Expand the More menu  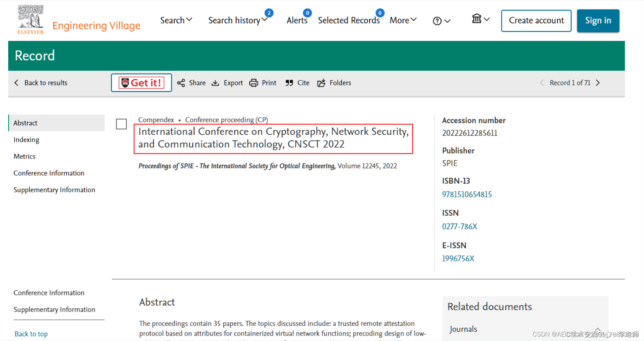(x=403, y=21)
